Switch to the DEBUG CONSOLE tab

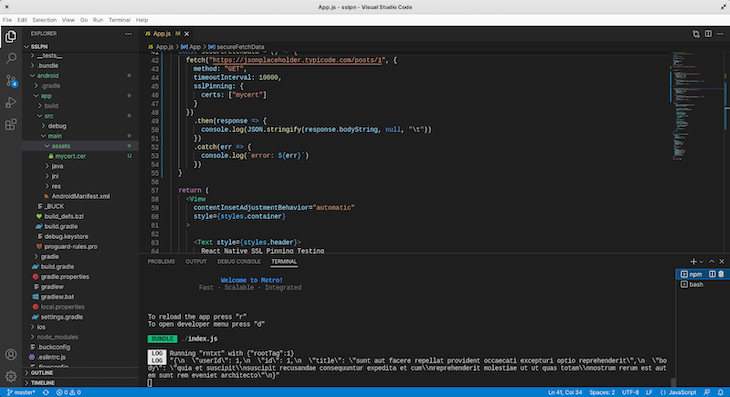pyautogui.click(x=239, y=262)
